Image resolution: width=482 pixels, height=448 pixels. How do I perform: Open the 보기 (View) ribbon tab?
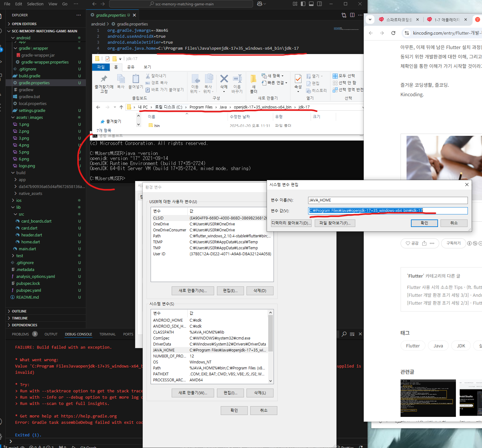[147, 67]
